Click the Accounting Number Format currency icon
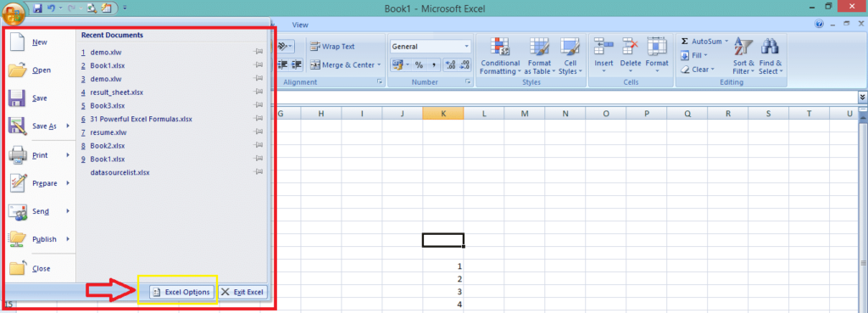The width and height of the screenshot is (868, 313). pos(397,64)
